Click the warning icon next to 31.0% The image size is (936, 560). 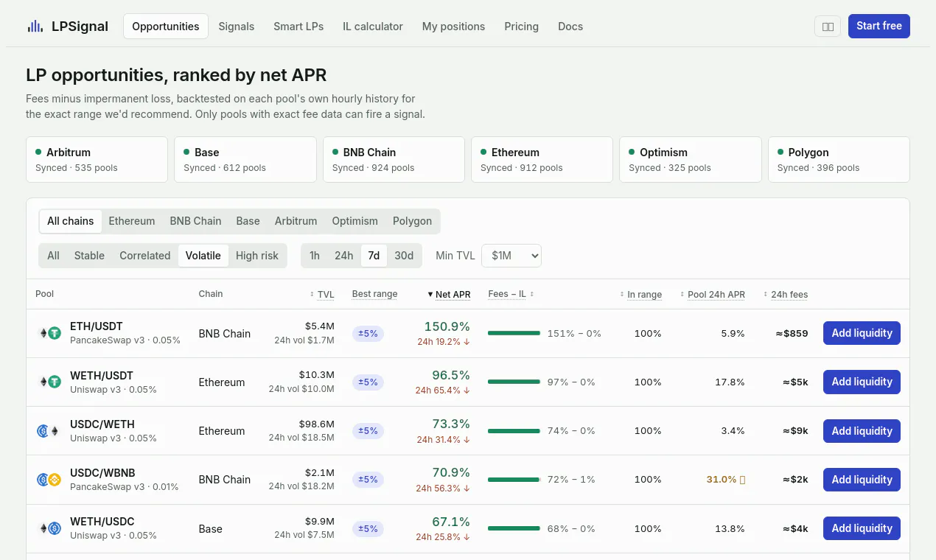[x=742, y=480]
